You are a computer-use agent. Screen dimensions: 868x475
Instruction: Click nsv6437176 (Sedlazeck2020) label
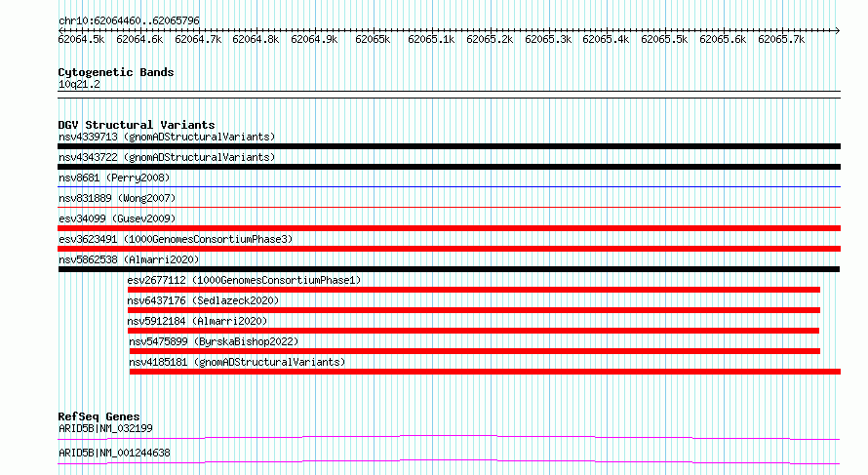(203, 300)
